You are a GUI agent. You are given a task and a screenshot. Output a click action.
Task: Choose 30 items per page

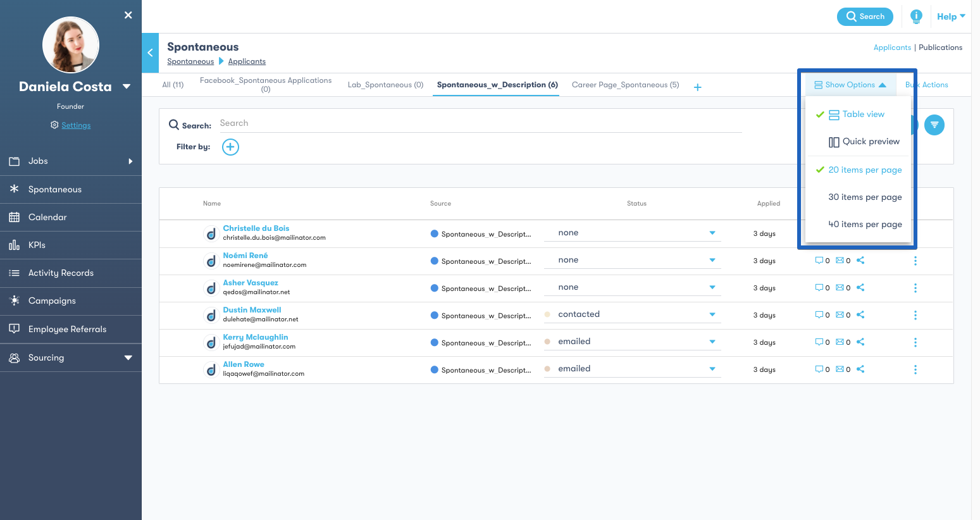tap(864, 197)
